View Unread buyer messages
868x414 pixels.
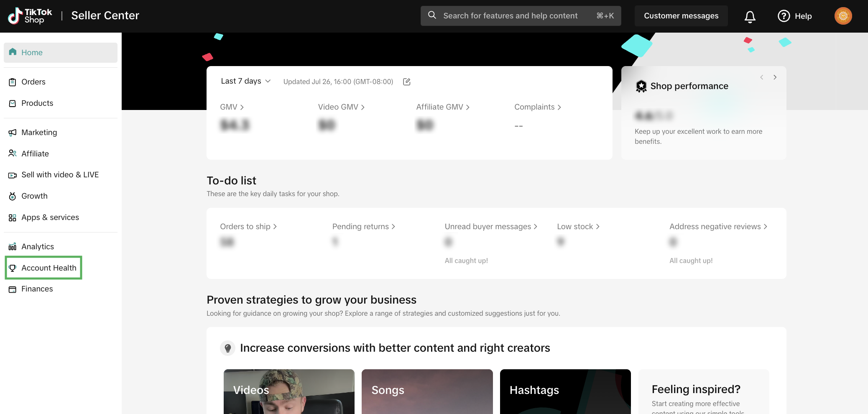(x=490, y=227)
